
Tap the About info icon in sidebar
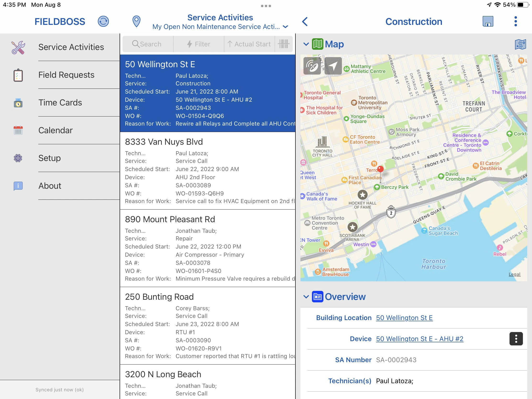pos(18,186)
